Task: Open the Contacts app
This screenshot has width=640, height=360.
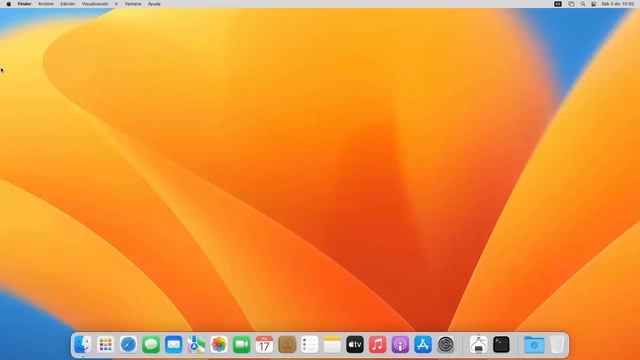Action: [x=287, y=345]
